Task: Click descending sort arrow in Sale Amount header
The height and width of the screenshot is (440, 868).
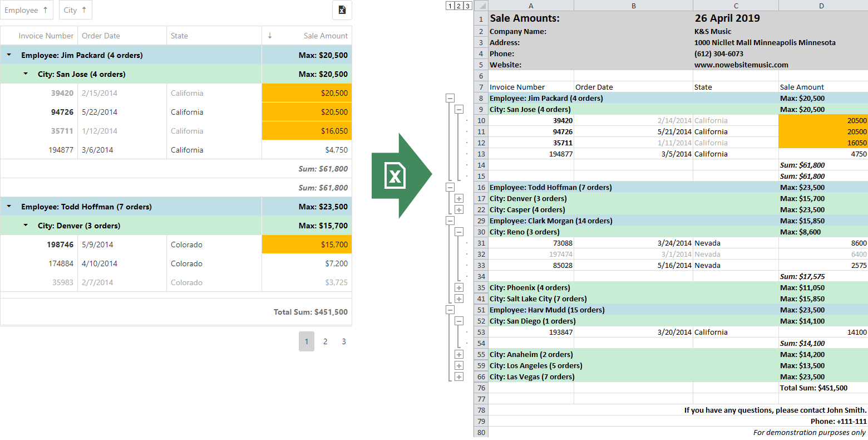Action: tap(270, 36)
